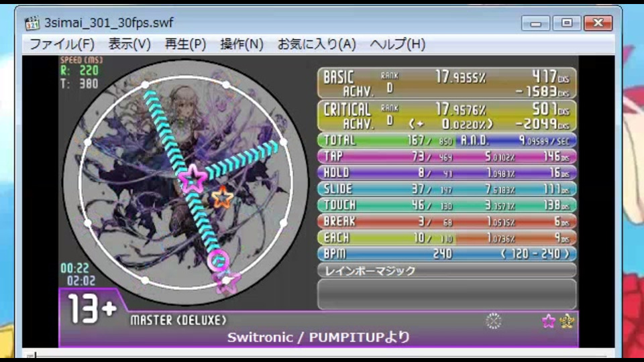Click the TOUCH count row
Image resolution: width=644 pixels, height=362 pixels.
(x=447, y=205)
